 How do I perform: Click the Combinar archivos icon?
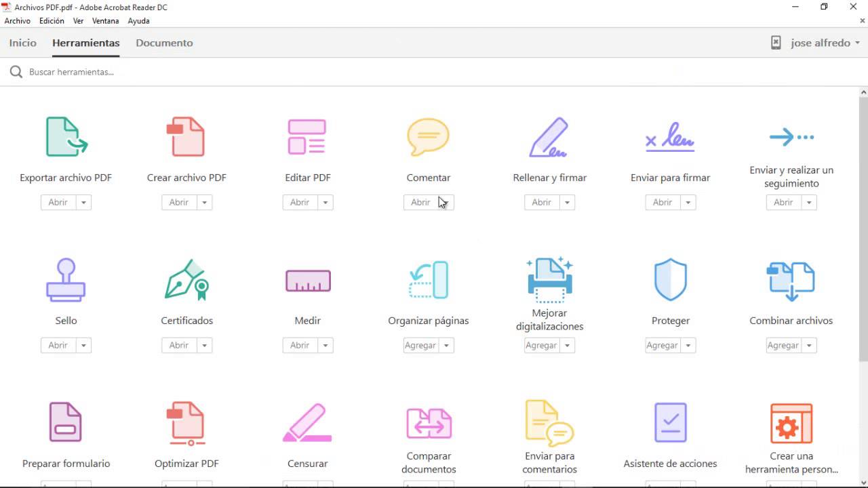pos(791,280)
